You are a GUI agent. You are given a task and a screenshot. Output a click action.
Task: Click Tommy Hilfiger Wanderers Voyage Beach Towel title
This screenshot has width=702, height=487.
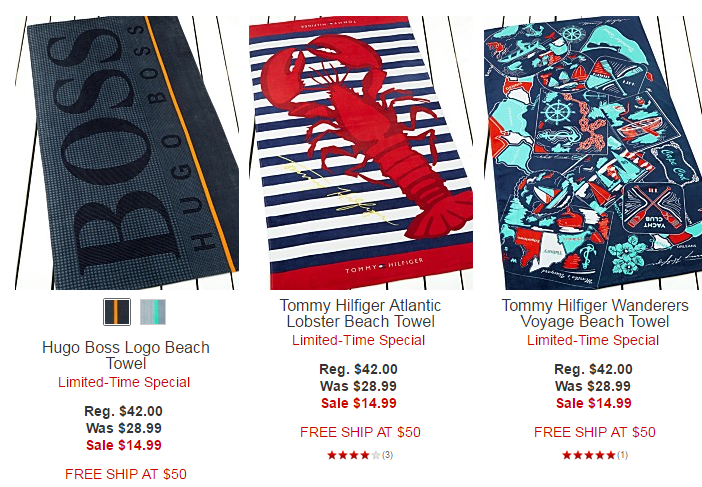tap(595, 313)
